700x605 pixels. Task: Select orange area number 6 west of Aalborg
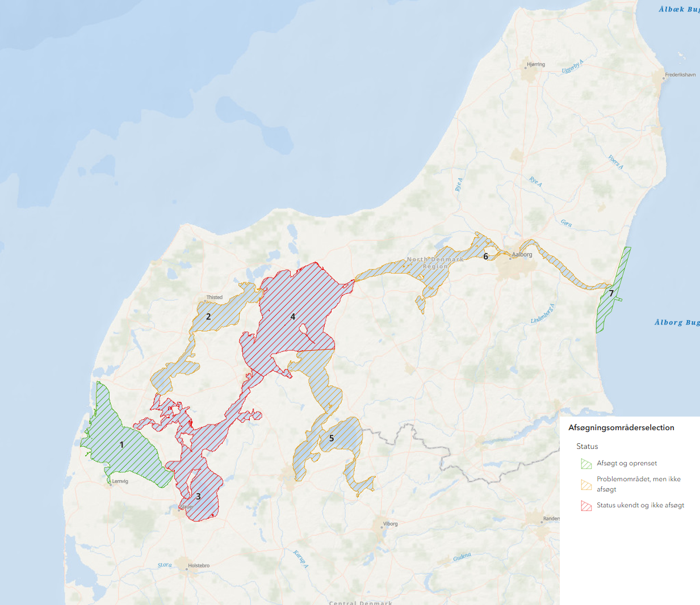[x=485, y=257]
